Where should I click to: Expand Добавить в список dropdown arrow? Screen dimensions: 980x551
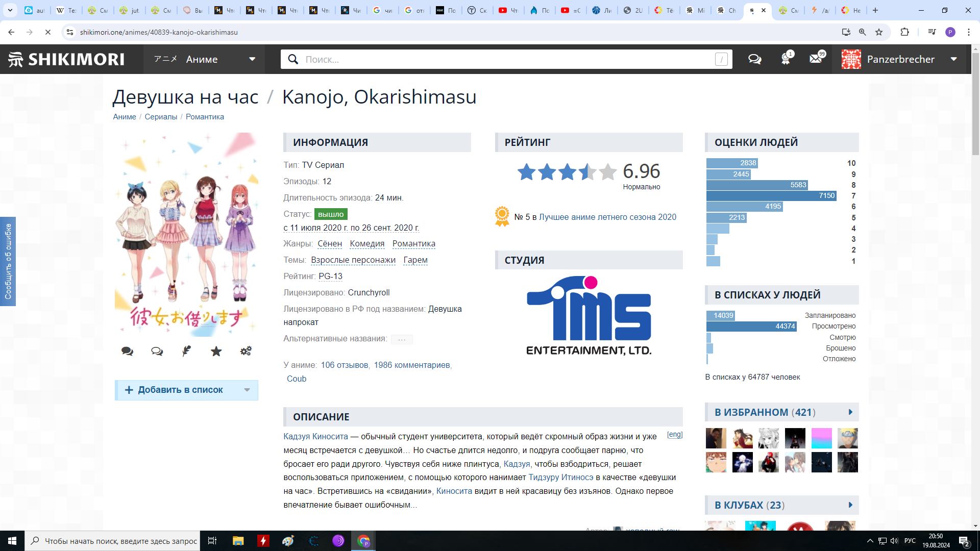[247, 390]
